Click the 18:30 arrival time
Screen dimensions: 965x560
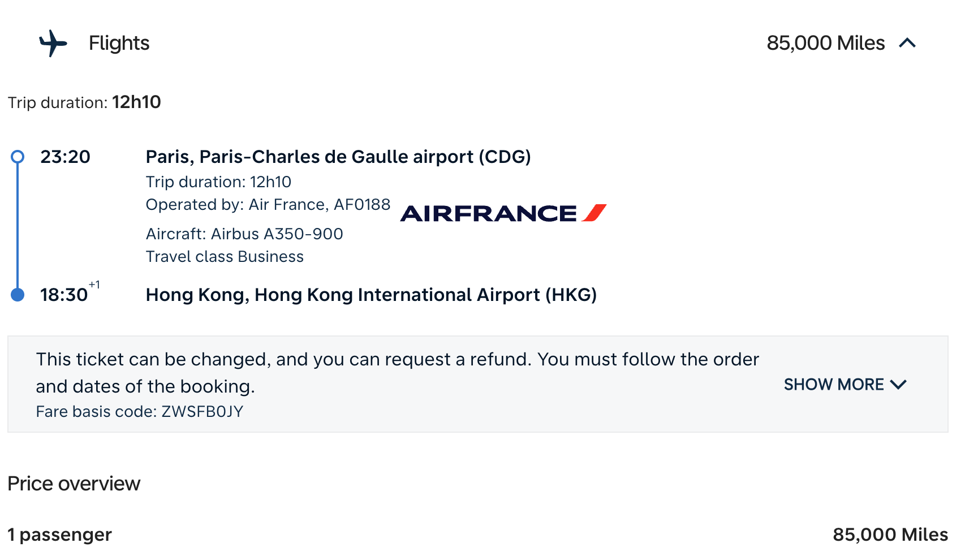point(63,295)
